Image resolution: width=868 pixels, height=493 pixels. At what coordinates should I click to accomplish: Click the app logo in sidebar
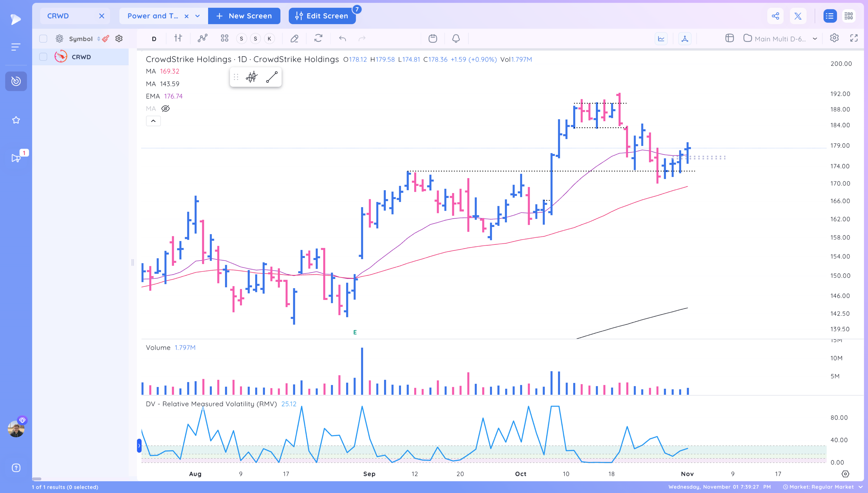pyautogui.click(x=15, y=19)
